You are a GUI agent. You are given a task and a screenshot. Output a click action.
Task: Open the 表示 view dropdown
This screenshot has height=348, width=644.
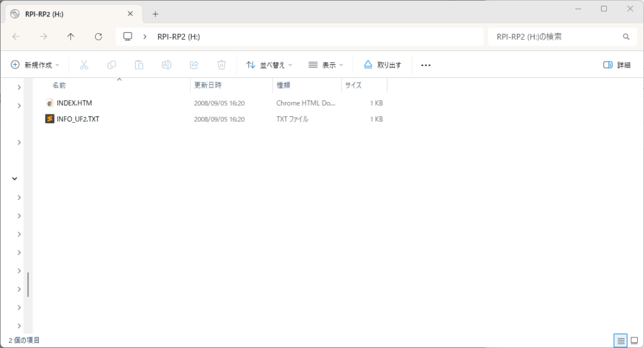326,65
